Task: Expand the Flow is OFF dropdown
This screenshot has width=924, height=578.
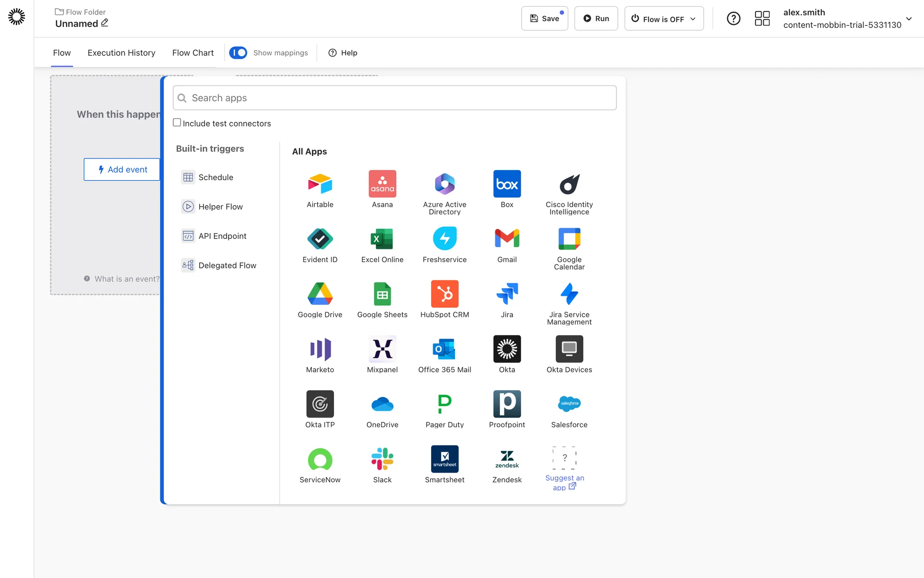Action: tap(664, 19)
